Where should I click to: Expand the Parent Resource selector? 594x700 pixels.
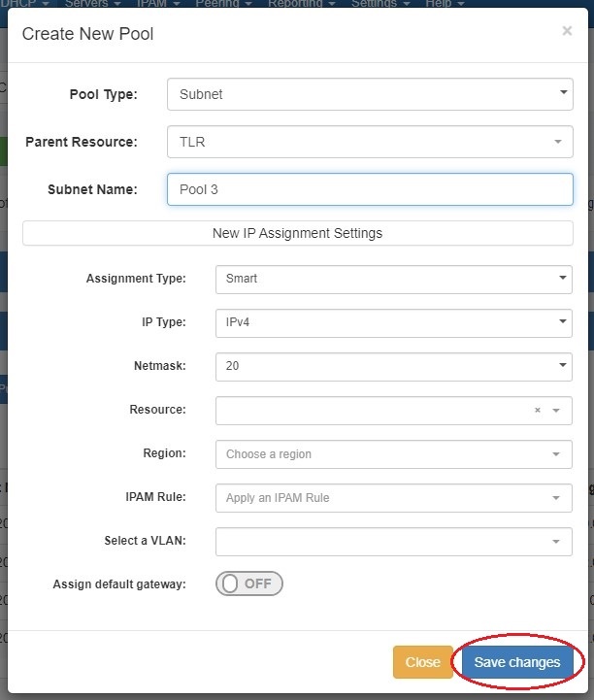370,142
